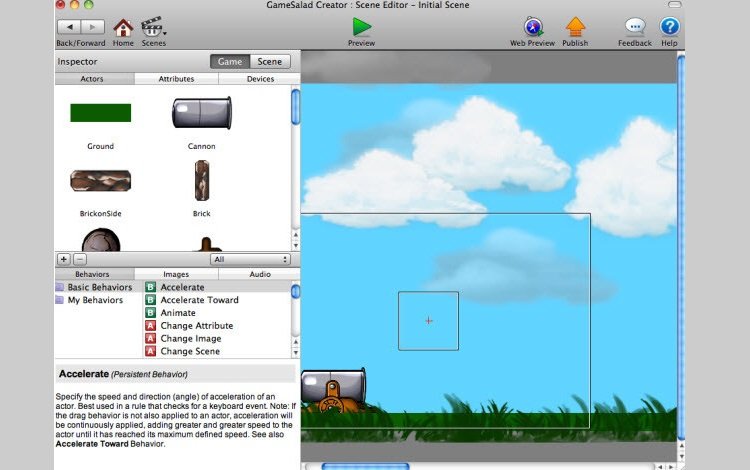
Task: Click the actors list scroll down arrow
Action: click(296, 245)
